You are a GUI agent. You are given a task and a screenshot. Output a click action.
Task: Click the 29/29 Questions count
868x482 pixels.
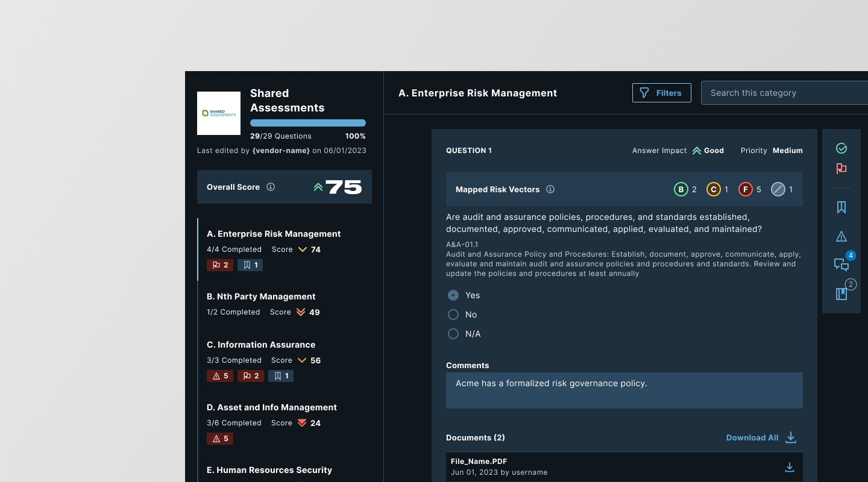(x=281, y=136)
